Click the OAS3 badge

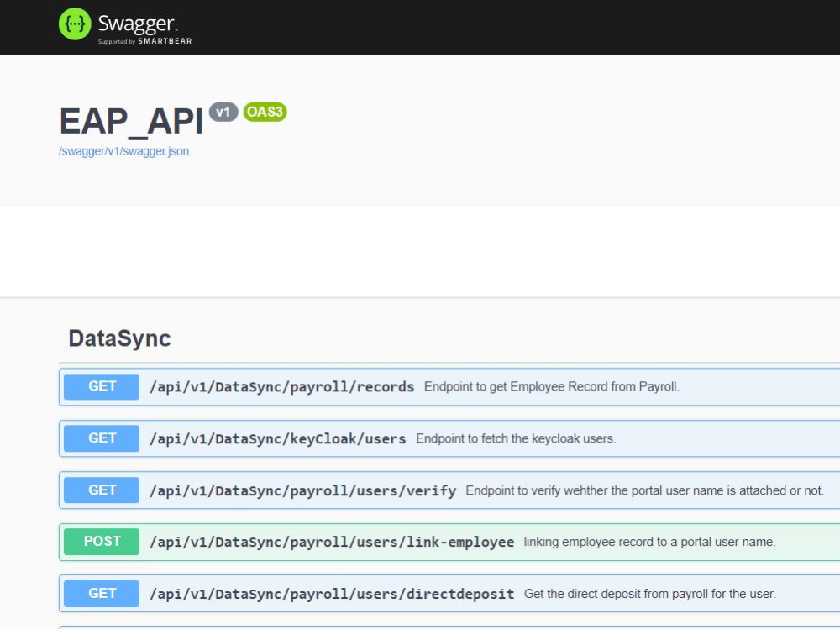pos(265,112)
